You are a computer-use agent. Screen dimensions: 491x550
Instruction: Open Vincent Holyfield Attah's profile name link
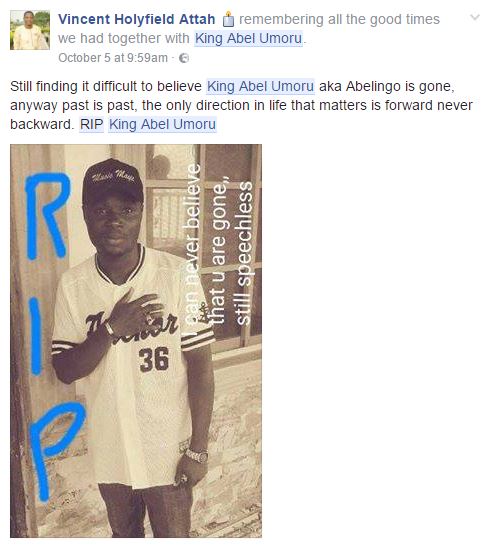pyautogui.click(x=136, y=19)
